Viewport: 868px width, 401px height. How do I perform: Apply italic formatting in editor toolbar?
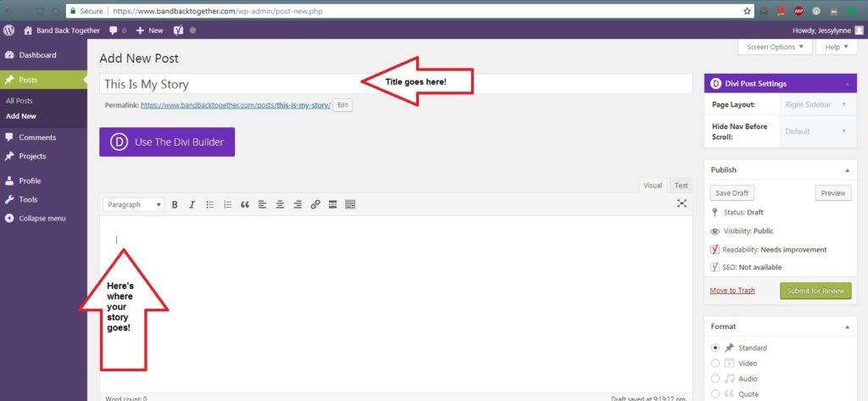click(x=192, y=204)
